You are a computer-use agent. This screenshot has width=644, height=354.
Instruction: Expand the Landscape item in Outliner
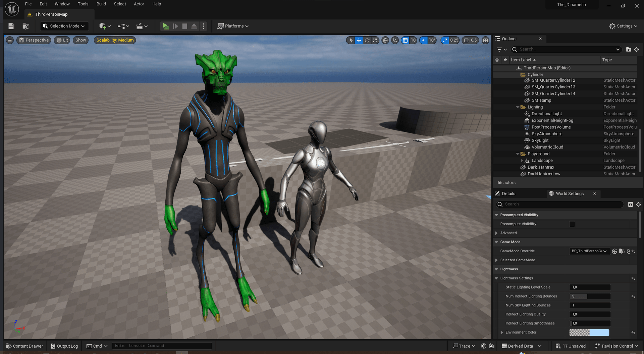tap(522, 161)
